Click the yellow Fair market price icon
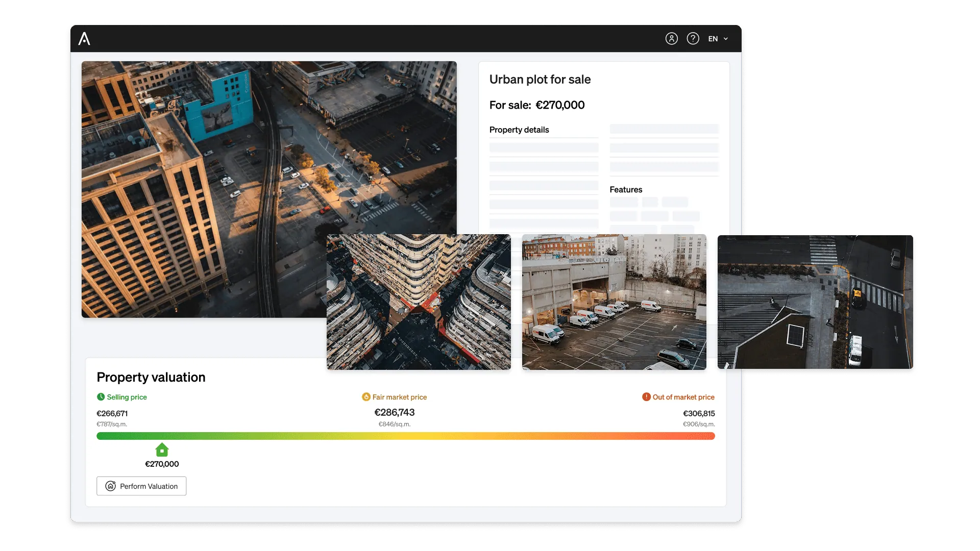The image size is (980, 551). click(366, 397)
